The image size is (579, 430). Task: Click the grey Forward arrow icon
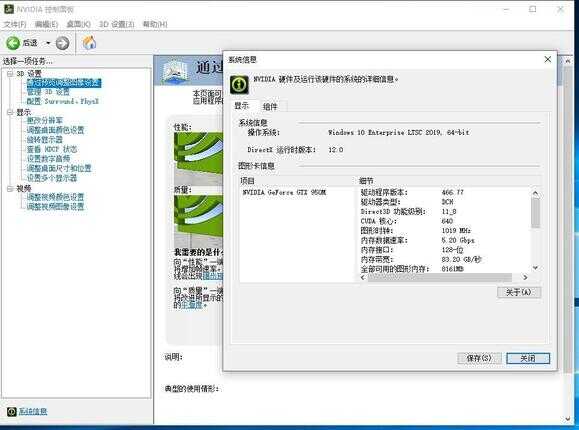tap(62, 43)
